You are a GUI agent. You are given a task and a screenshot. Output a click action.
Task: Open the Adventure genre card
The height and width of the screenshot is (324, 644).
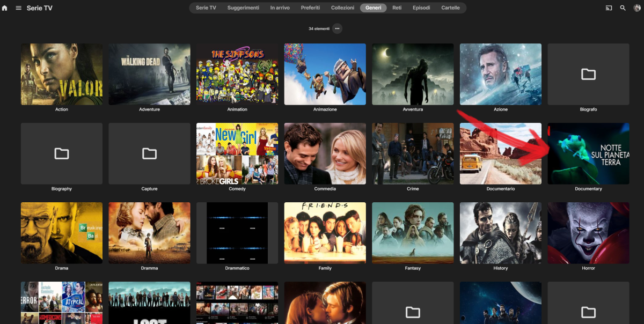pyautogui.click(x=149, y=74)
